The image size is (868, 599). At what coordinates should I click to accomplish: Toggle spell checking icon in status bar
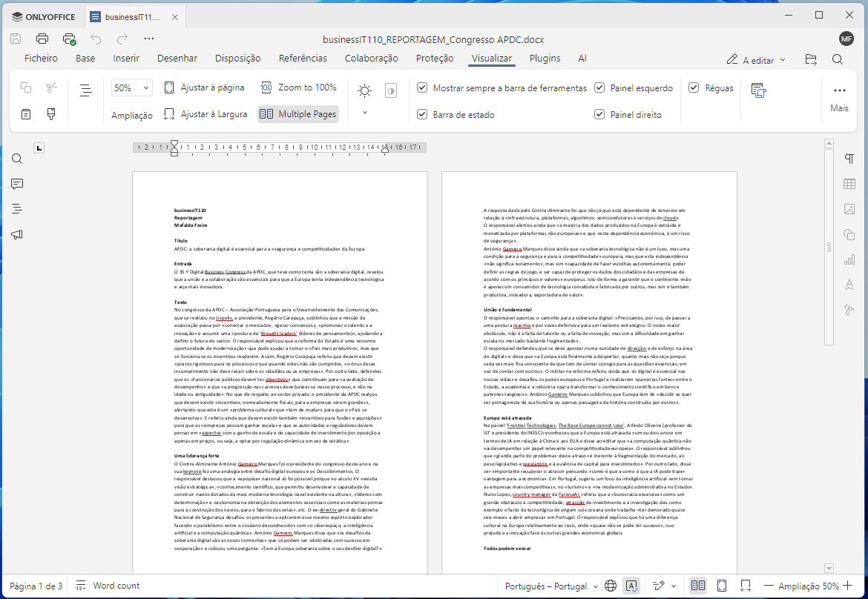pos(631,586)
